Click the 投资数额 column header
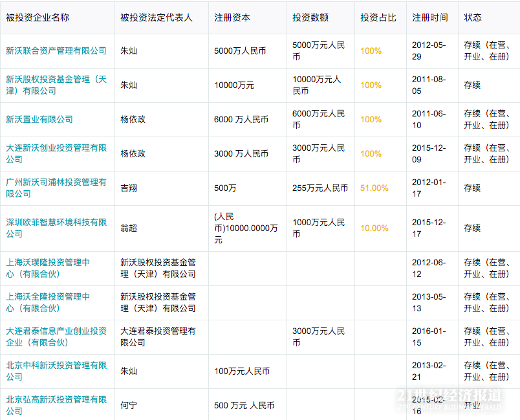Screen dimensions: 520x420 (310, 17)
